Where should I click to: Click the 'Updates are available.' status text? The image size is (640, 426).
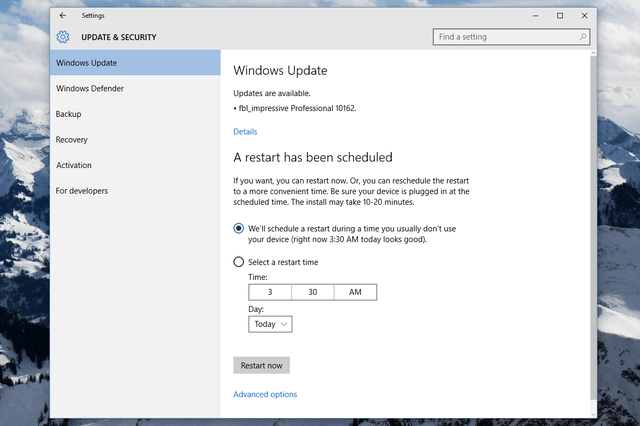(272, 93)
